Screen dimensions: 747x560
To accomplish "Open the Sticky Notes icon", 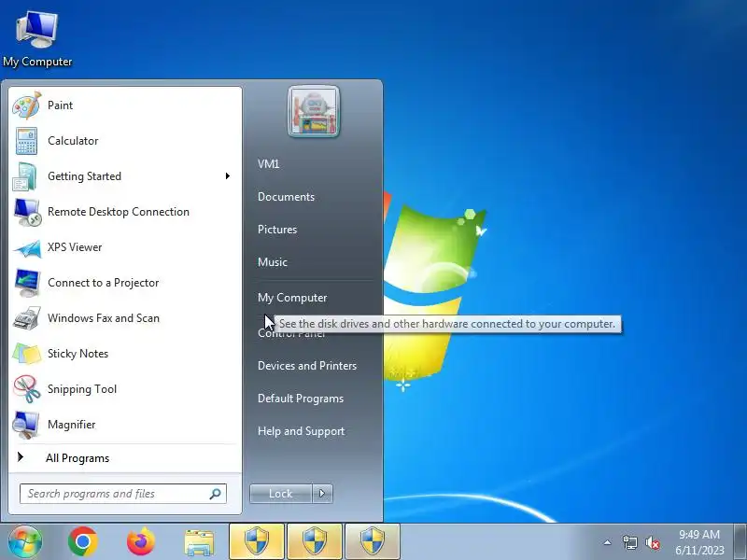I will click(x=27, y=354).
